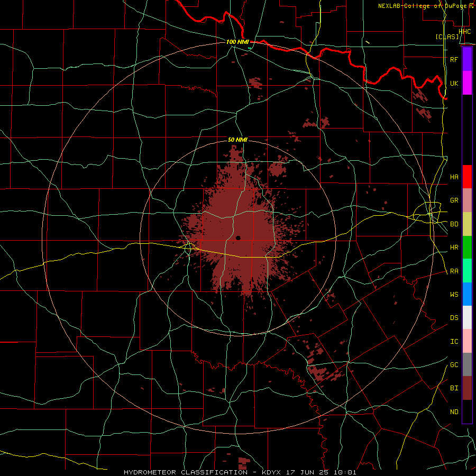Click the '100 NMI' range ring label
Image resolution: width=476 pixels, height=476 pixels.
pyautogui.click(x=237, y=42)
